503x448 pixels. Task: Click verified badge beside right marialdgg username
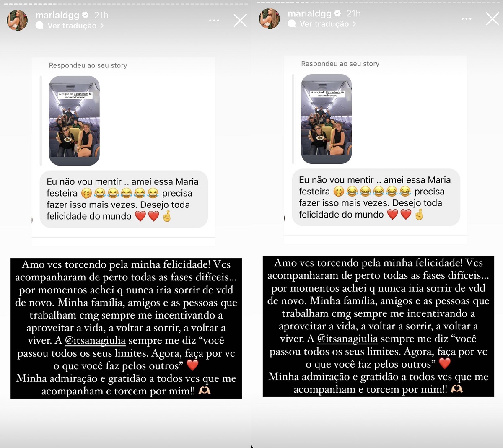pos(338,13)
